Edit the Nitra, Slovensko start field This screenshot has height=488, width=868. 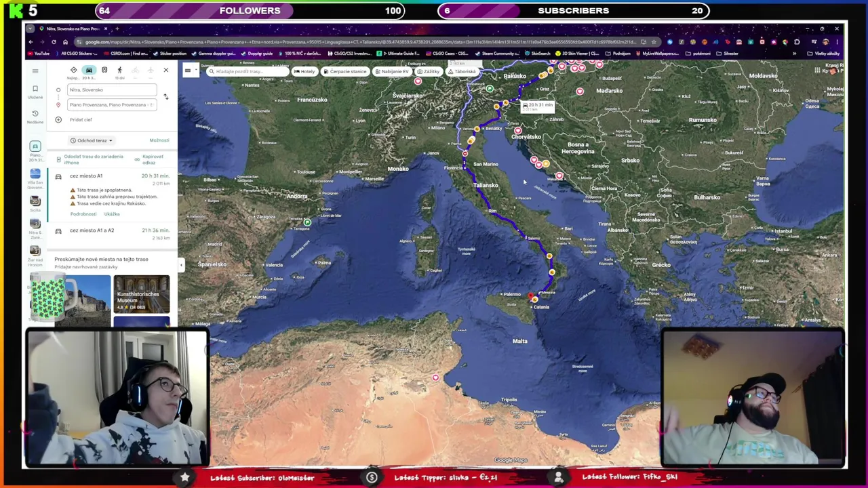pyautogui.click(x=112, y=89)
